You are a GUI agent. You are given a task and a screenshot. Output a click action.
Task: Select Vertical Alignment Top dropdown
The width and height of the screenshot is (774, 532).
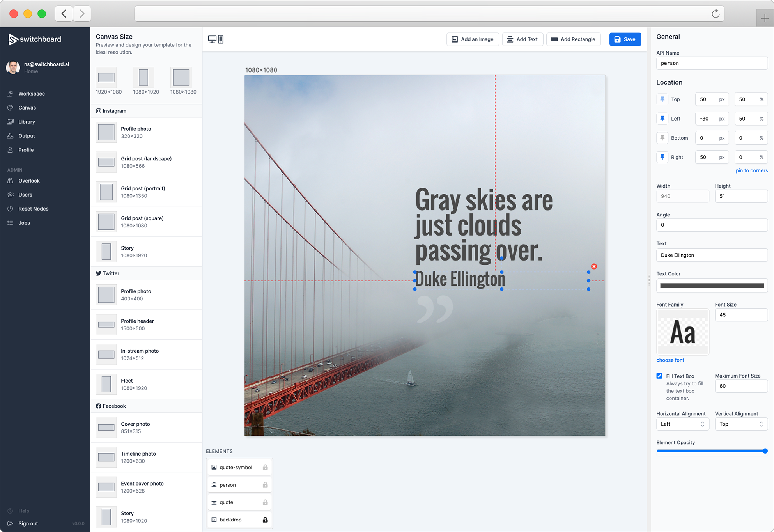739,424
